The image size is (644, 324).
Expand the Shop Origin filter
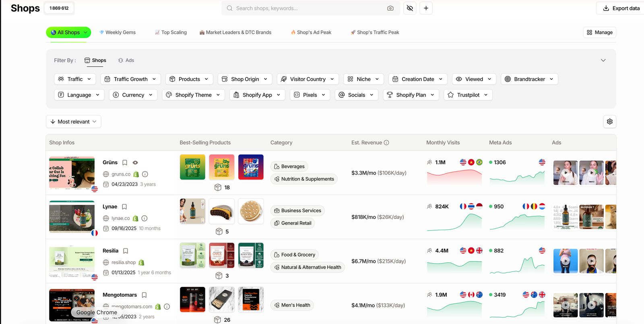(x=245, y=79)
